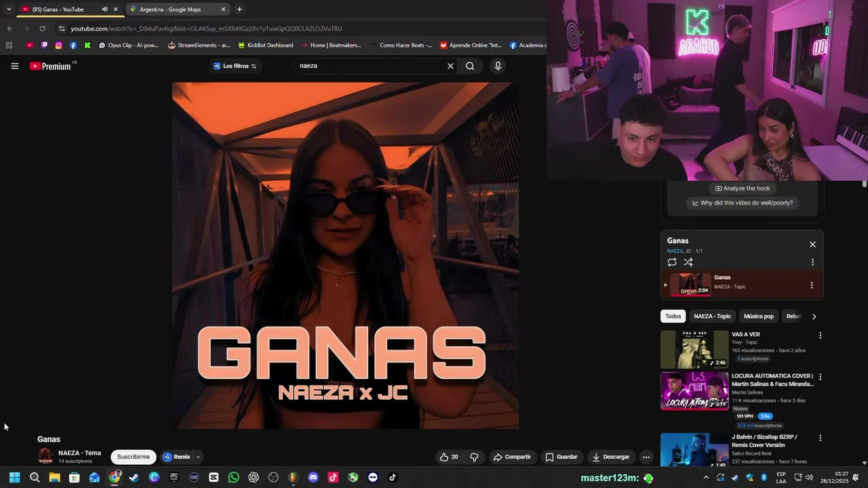Like the Ganas video
Image resolution: width=868 pixels, height=488 pixels.
coord(449,457)
